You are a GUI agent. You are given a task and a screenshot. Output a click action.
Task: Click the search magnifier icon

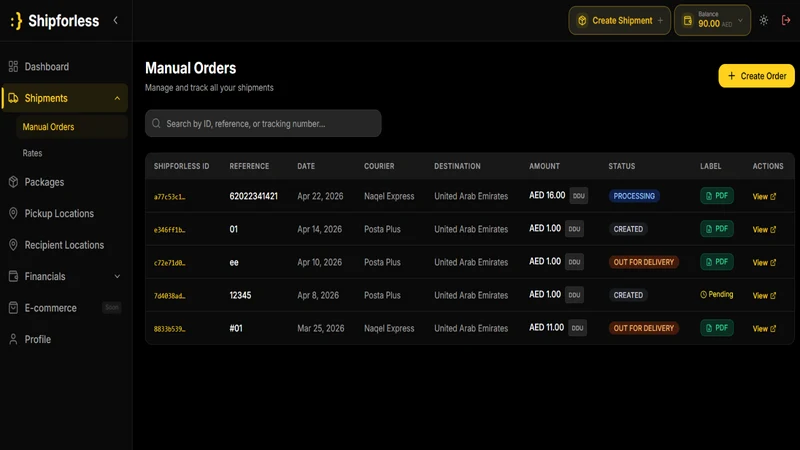click(156, 123)
